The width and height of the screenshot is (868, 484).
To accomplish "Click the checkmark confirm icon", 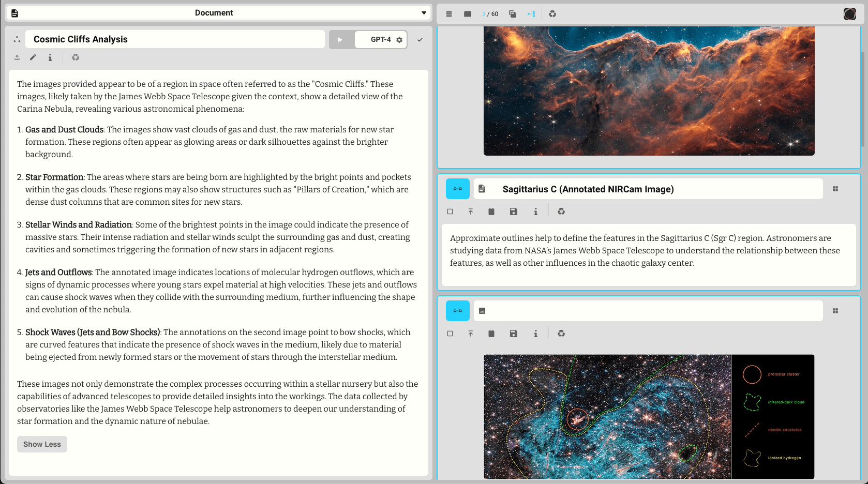I will pyautogui.click(x=420, y=40).
